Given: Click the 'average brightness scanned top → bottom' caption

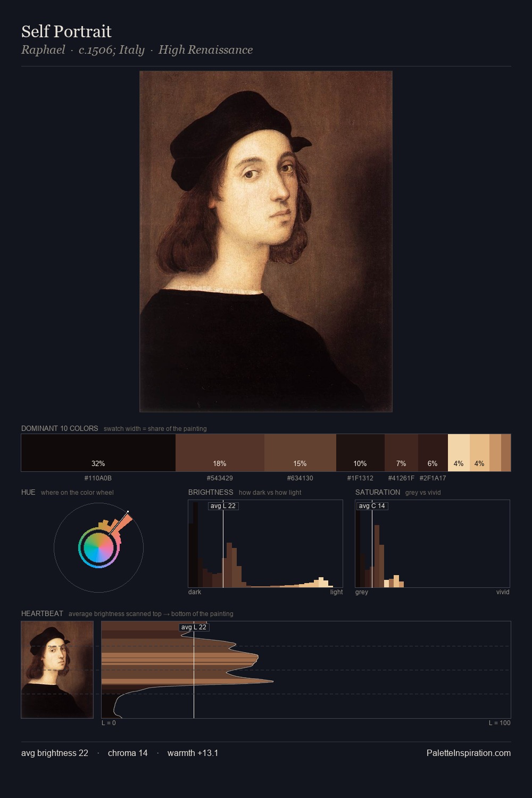Looking at the screenshot, I should click(x=151, y=614).
